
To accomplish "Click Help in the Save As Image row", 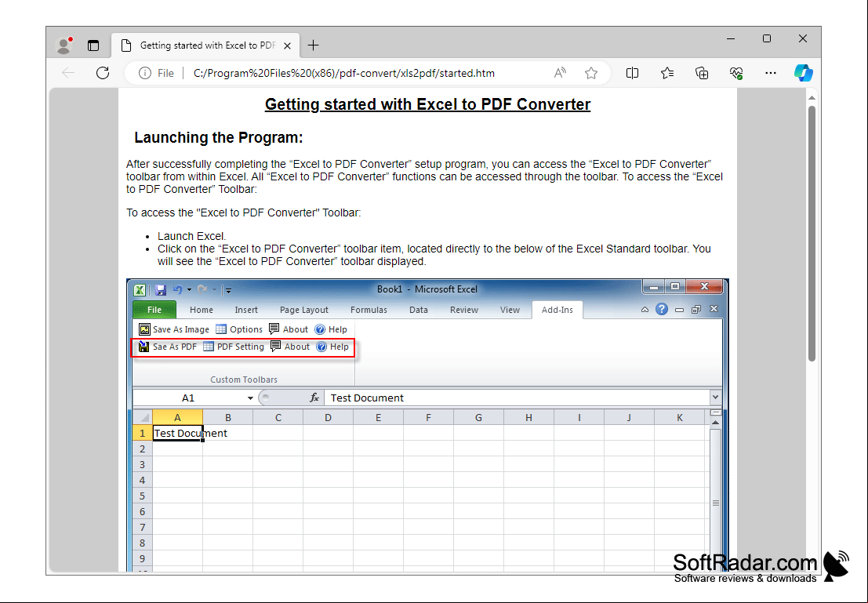I will pos(330,329).
